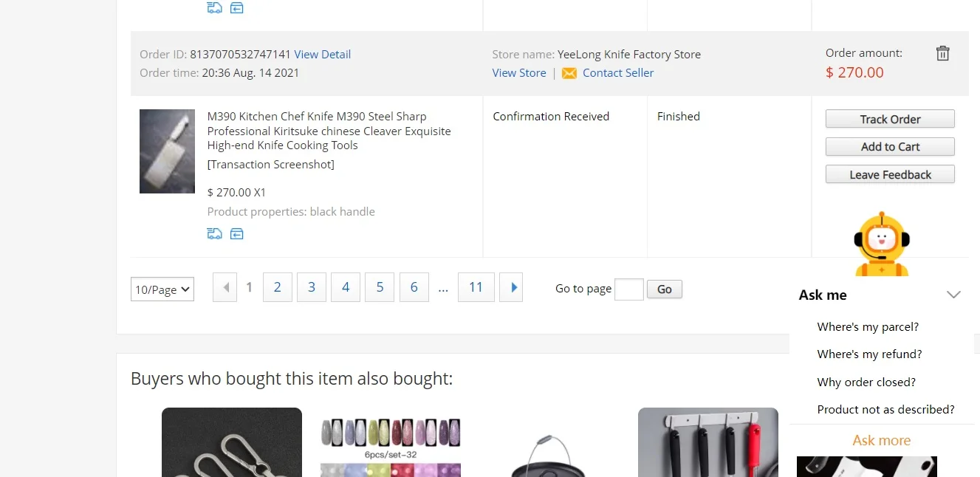Click the envelope icon beside Contact Seller
Image resolution: width=980 pixels, height=477 pixels.
[569, 73]
